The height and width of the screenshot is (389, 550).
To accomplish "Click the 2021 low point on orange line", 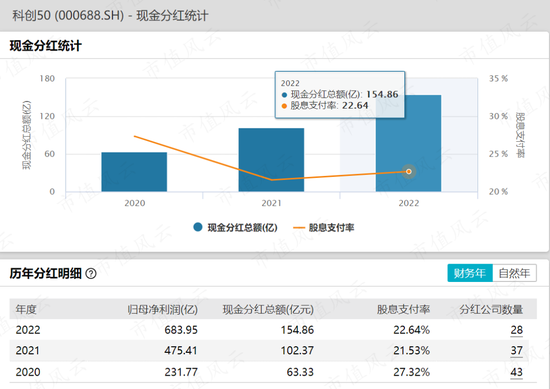I will click(x=271, y=180).
